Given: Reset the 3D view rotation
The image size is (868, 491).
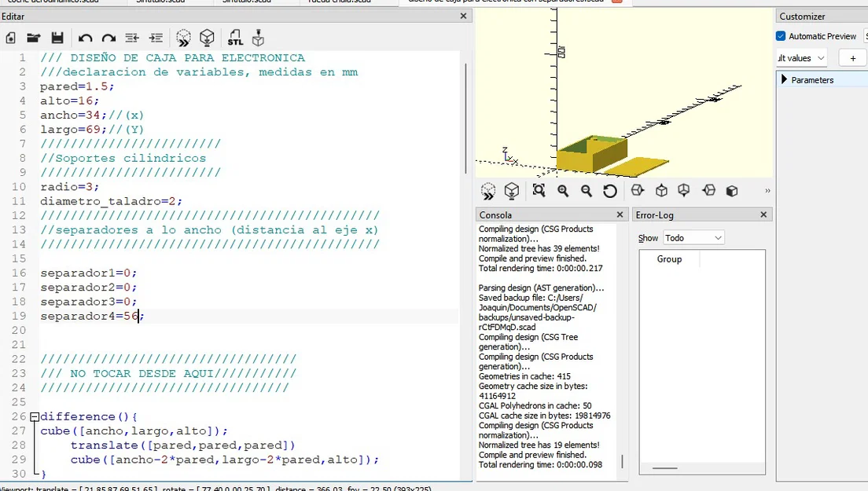Looking at the screenshot, I should click(610, 191).
